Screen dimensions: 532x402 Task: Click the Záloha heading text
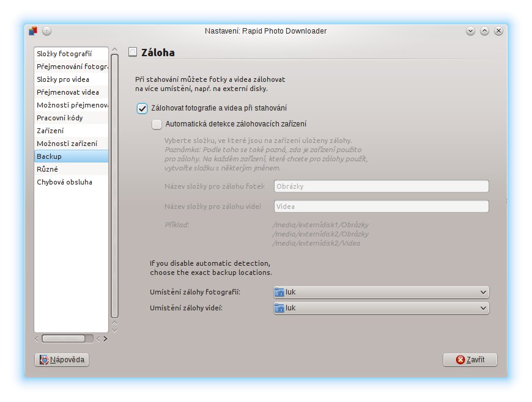(x=158, y=53)
